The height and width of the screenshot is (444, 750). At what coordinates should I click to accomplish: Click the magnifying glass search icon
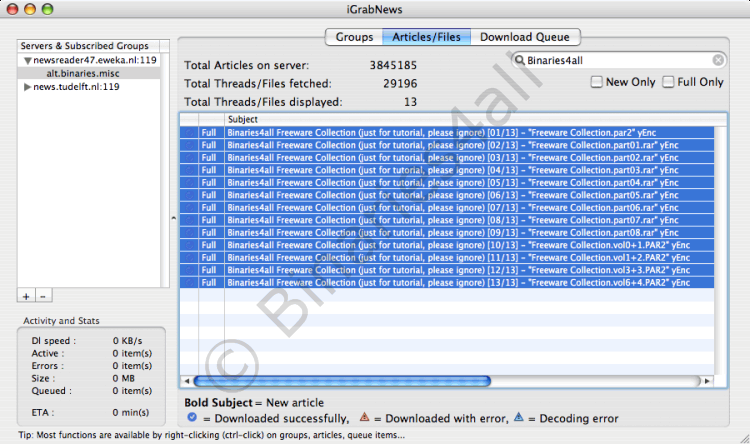click(x=519, y=60)
